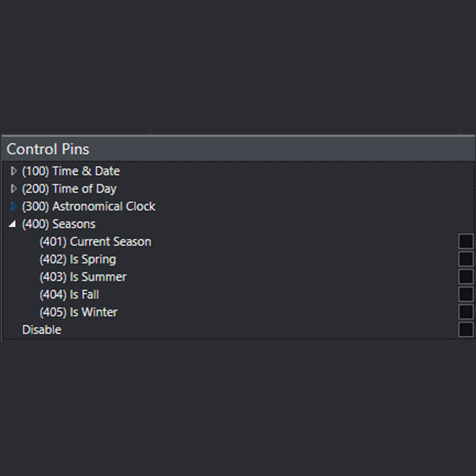Select the (405) Is Winter entry

click(x=78, y=312)
